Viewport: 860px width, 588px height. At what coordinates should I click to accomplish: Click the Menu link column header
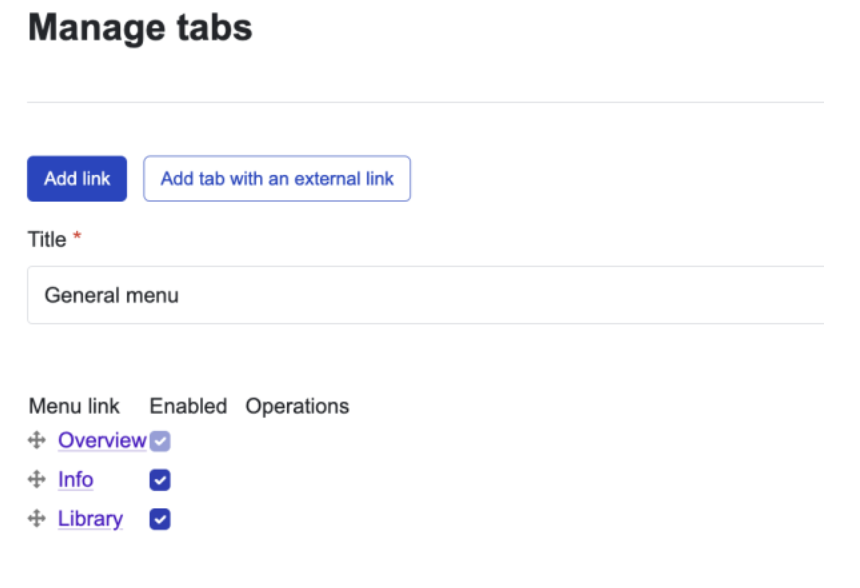pos(74,406)
